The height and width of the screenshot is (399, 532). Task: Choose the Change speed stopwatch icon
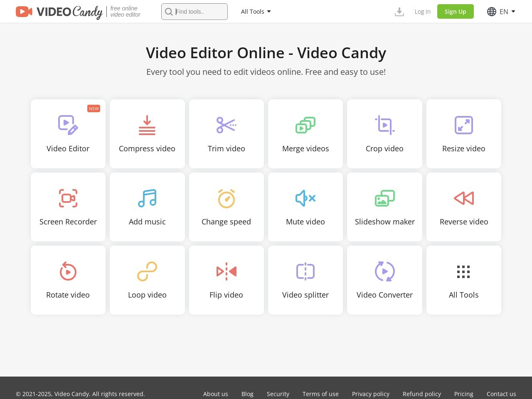[227, 198]
